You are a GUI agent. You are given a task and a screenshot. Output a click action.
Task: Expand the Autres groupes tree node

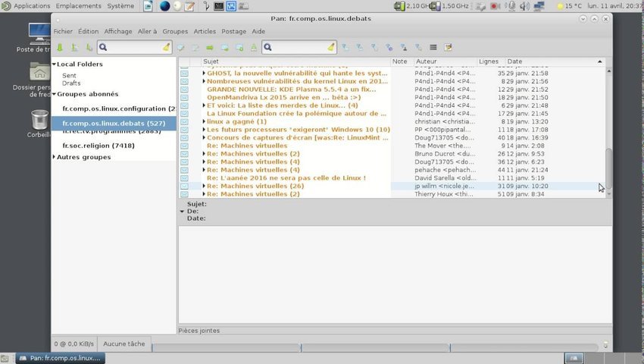click(x=54, y=157)
